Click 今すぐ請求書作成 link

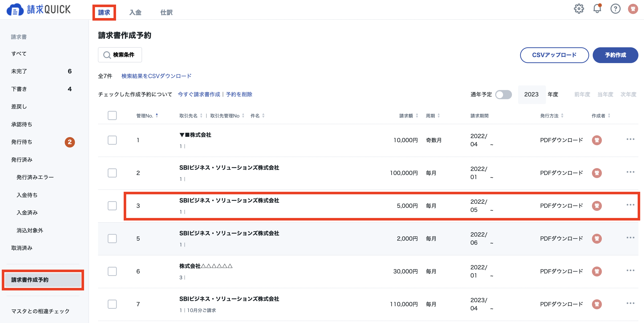[199, 94]
